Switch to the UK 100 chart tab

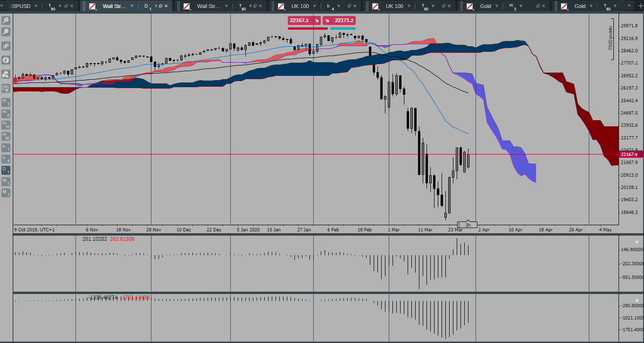point(301,6)
